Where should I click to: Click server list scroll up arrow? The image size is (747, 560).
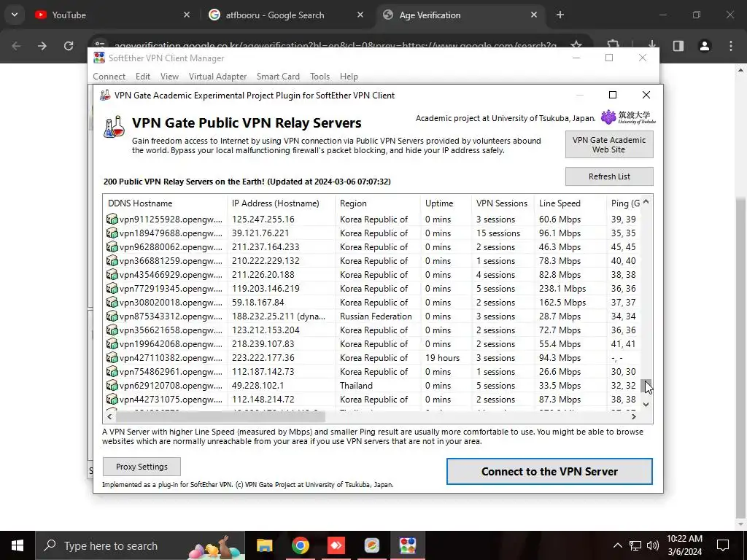(x=646, y=202)
